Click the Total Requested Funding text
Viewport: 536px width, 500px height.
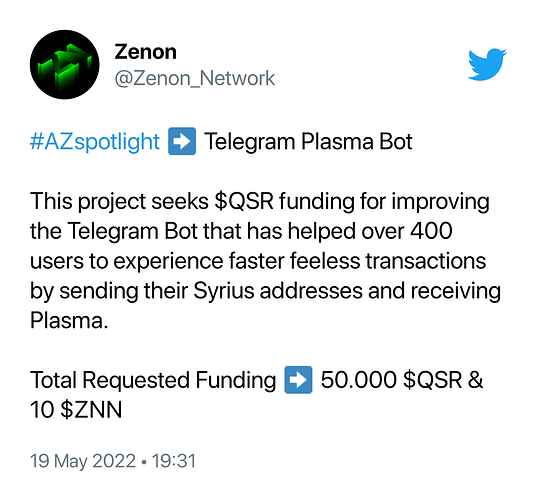click(153, 380)
